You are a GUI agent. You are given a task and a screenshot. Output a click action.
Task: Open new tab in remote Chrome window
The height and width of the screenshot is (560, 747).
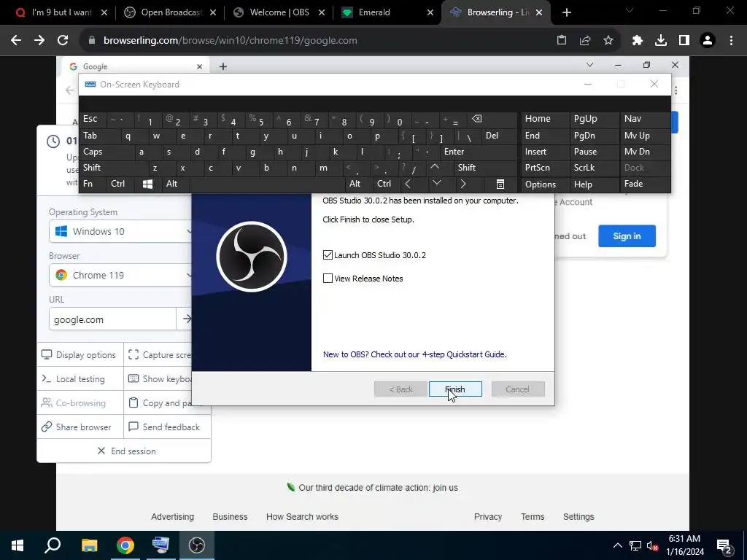(223, 66)
